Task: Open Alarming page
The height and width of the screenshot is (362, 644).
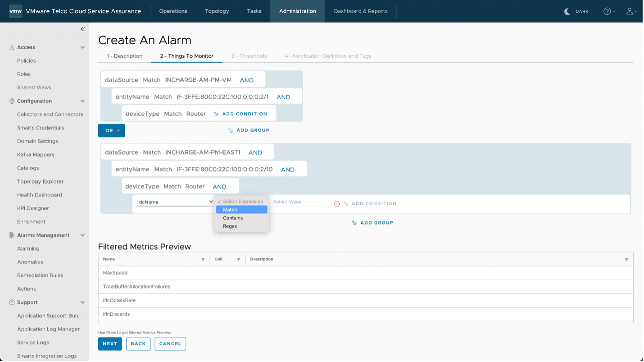Action: (x=28, y=249)
